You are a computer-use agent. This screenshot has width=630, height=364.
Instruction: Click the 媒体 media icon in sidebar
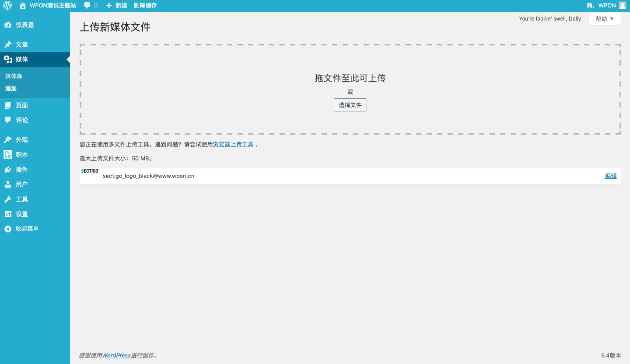(x=8, y=59)
